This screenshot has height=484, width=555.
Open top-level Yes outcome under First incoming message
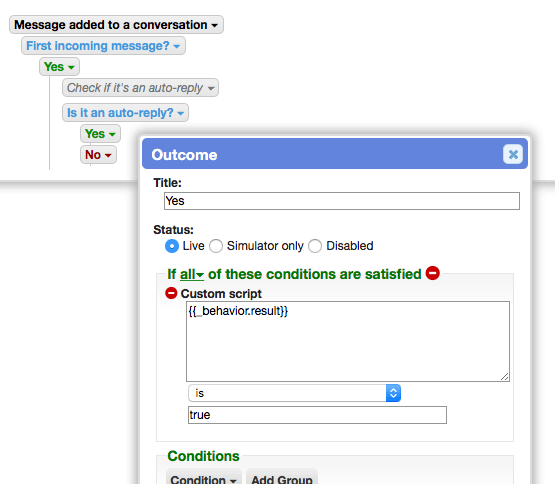pos(59,67)
